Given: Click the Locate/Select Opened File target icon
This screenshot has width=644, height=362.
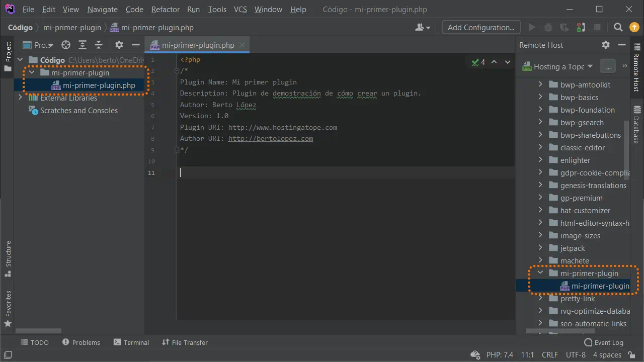Looking at the screenshot, I should (x=66, y=45).
